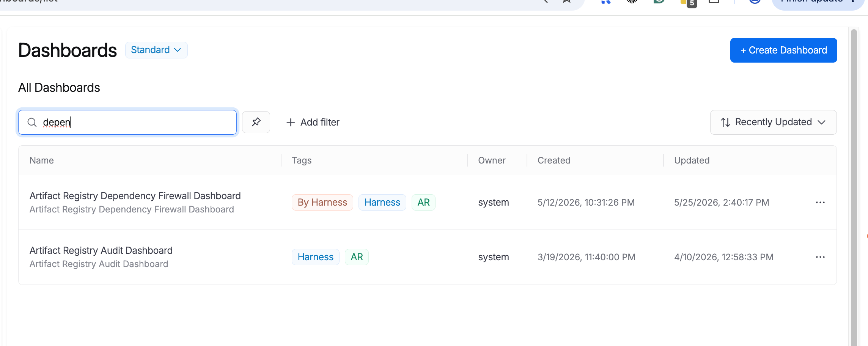Click the Add filter button
Viewport: 868px width, 346px height.
(x=313, y=122)
